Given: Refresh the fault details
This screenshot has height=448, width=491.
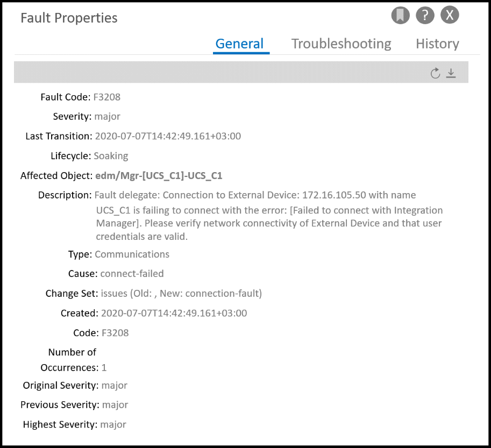Looking at the screenshot, I should 435,73.
